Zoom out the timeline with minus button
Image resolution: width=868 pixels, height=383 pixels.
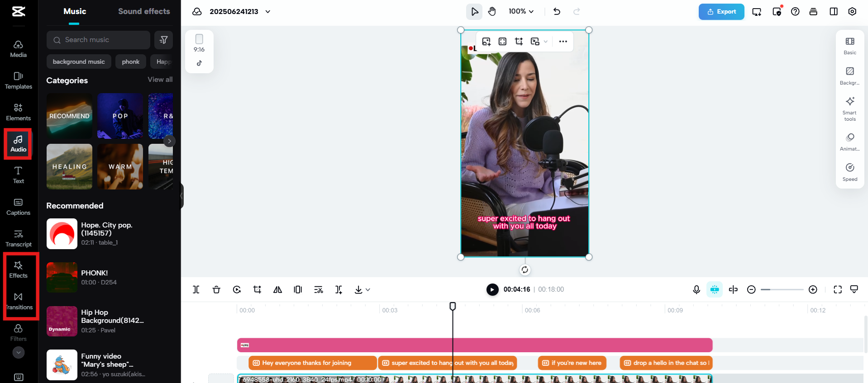pos(751,289)
